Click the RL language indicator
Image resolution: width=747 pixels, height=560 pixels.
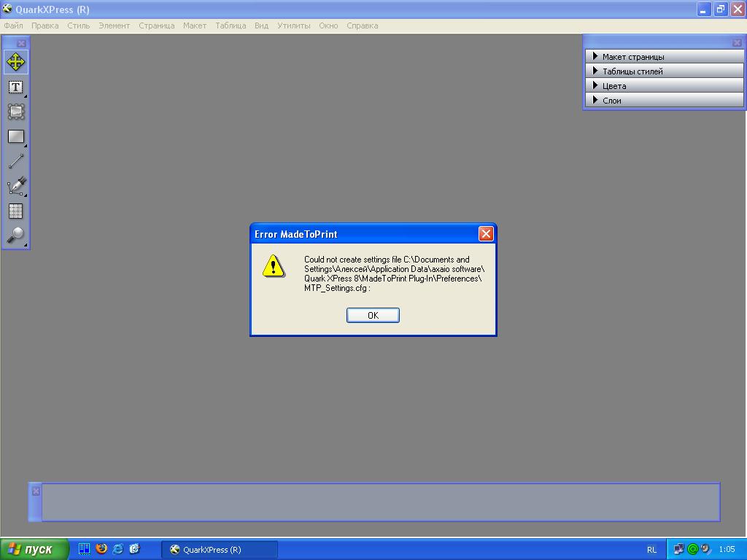(x=651, y=550)
